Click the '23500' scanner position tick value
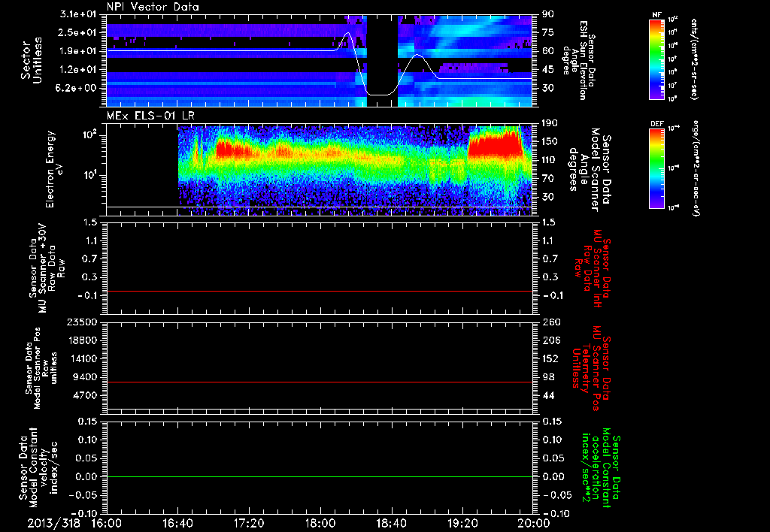The height and width of the screenshot is (532, 770). (x=83, y=322)
